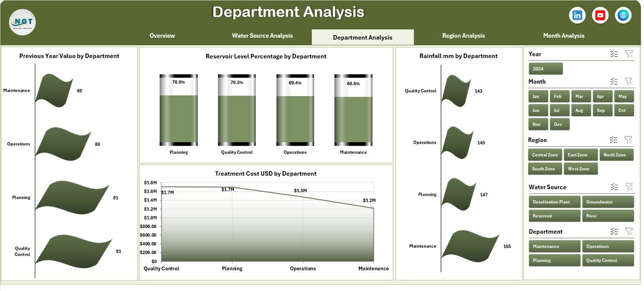Viewport: 644px width, 291px height.
Task: Enable multi-select on Department slicer
Action: point(614,231)
